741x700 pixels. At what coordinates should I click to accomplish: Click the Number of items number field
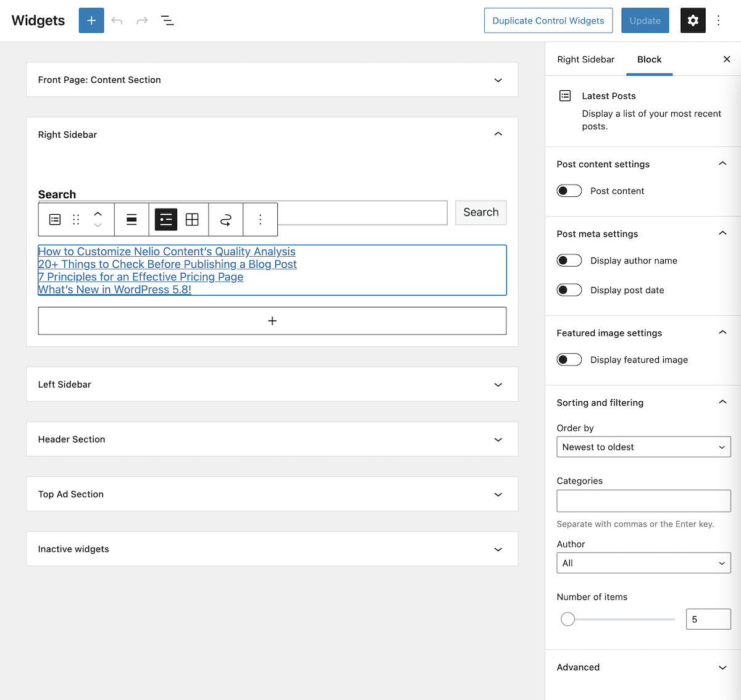[x=708, y=619]
